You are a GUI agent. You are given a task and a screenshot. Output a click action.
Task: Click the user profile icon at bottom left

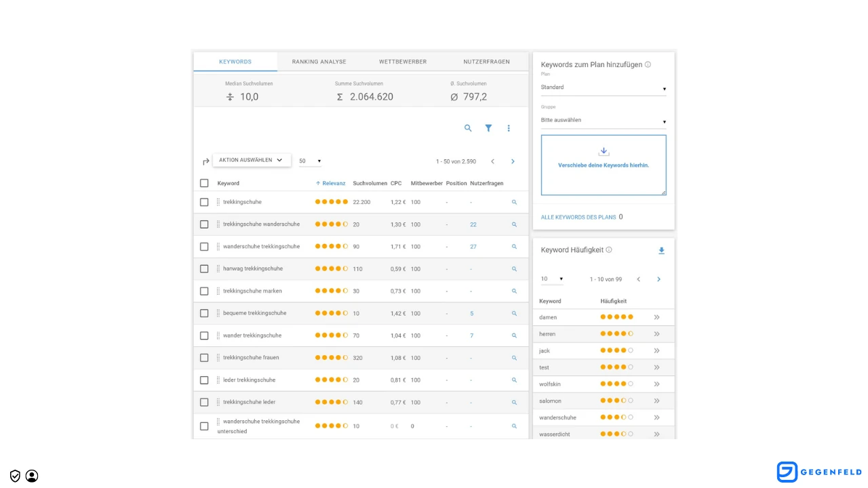point(32,476)
